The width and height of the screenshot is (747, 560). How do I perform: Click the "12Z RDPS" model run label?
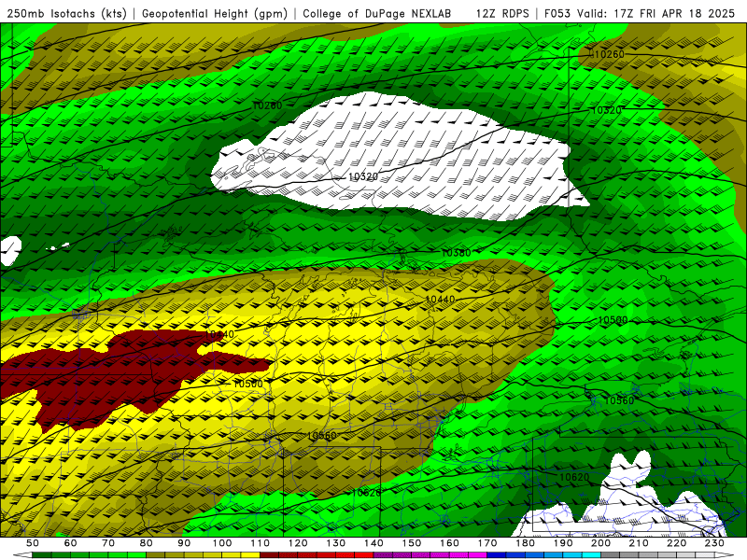502,14
